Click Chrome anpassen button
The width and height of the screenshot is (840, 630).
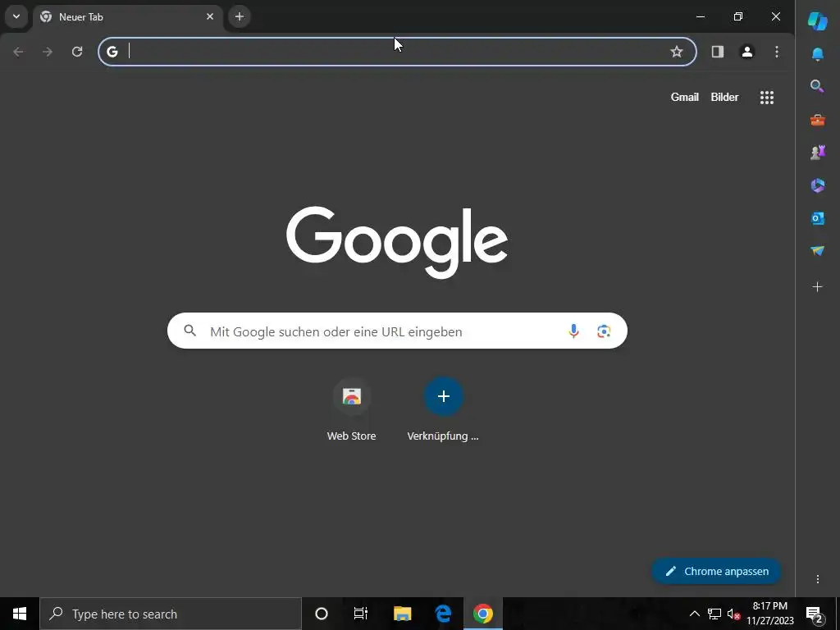(716, 571)
